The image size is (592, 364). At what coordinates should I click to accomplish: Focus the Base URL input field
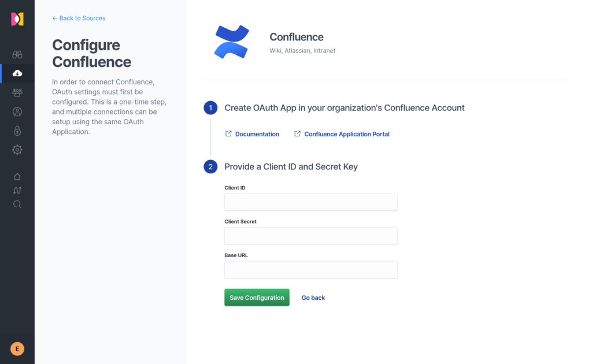coord(311,270)
